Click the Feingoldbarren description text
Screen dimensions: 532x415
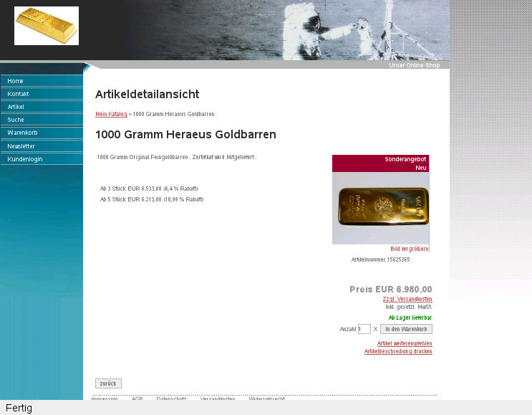(x=176, y=157)
